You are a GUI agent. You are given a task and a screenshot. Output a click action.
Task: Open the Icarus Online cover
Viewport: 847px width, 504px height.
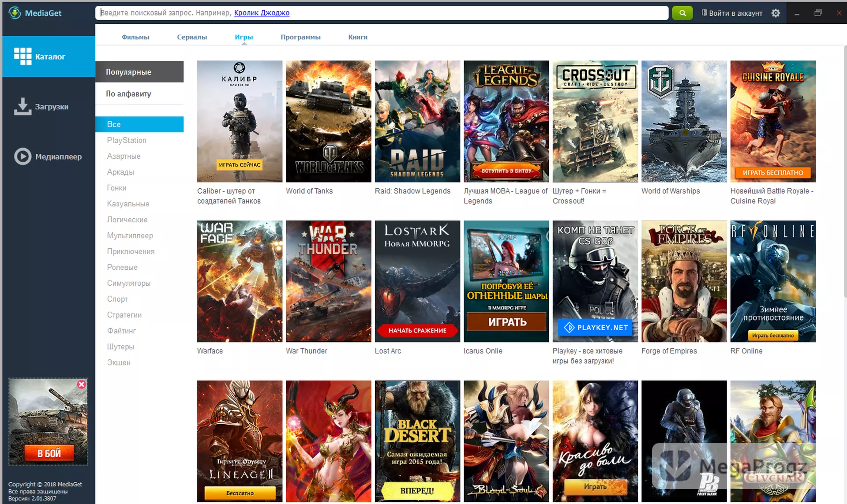[506, 281]
